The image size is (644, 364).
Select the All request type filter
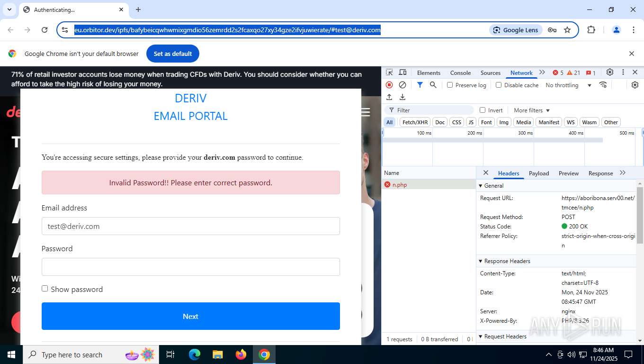pos(389,122)
